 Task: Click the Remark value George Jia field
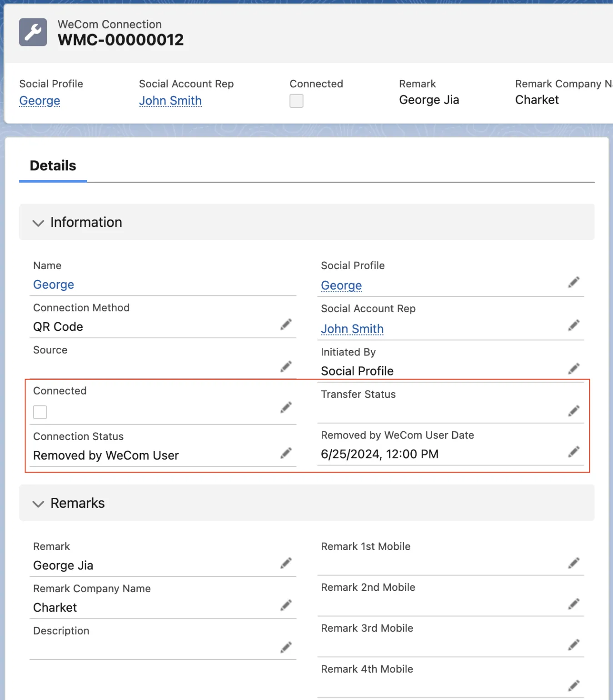pos(63,565)
